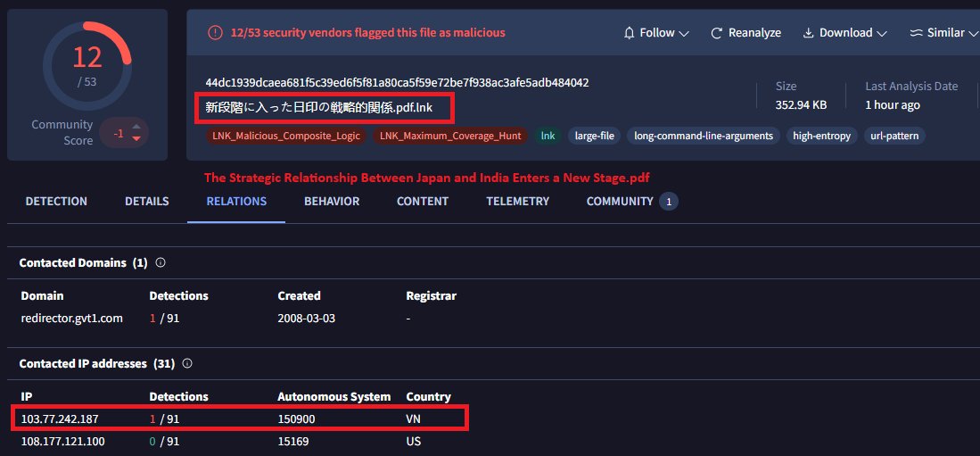980x456 pixels.
Task: Click the long-command-line-arguments tag
Action: point(704,136)
